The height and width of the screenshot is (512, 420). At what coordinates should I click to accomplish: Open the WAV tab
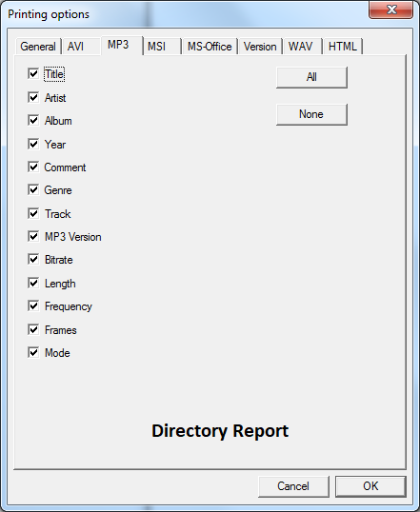tap(303, 47)
